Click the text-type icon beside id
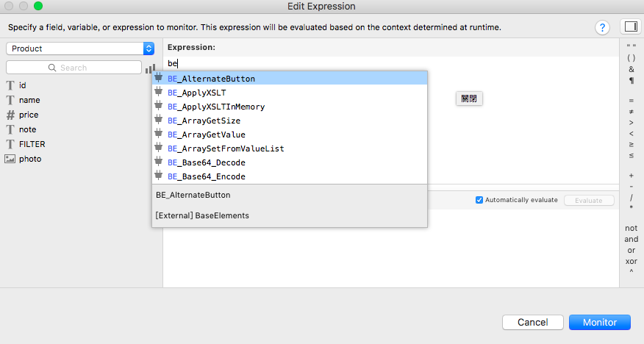Viewport: 644px width, 344px height. pos(10,85)
